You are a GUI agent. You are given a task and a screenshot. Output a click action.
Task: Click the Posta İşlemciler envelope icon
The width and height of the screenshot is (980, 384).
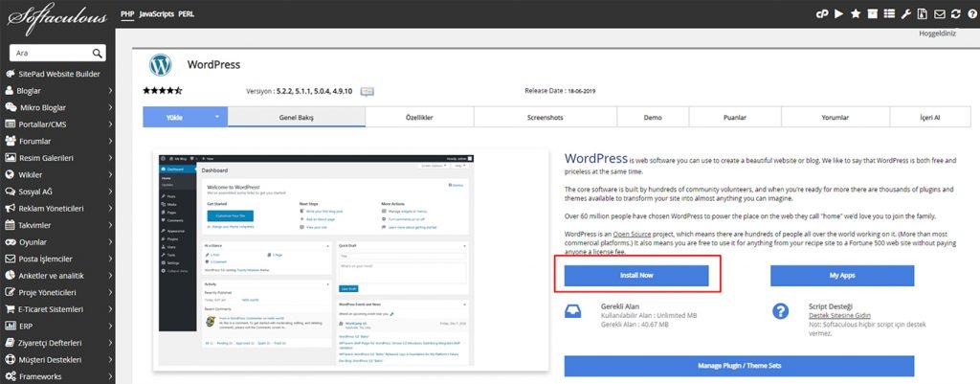pyautogui.click(x=10, y=259)
